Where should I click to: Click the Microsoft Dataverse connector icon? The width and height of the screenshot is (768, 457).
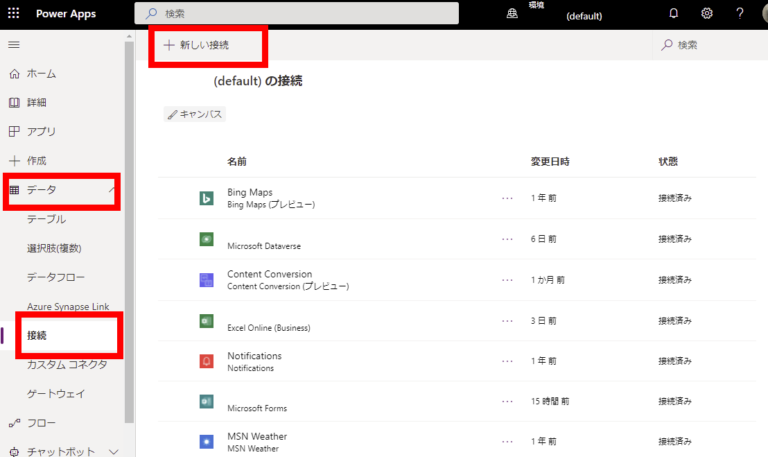[x=206, y=239]
